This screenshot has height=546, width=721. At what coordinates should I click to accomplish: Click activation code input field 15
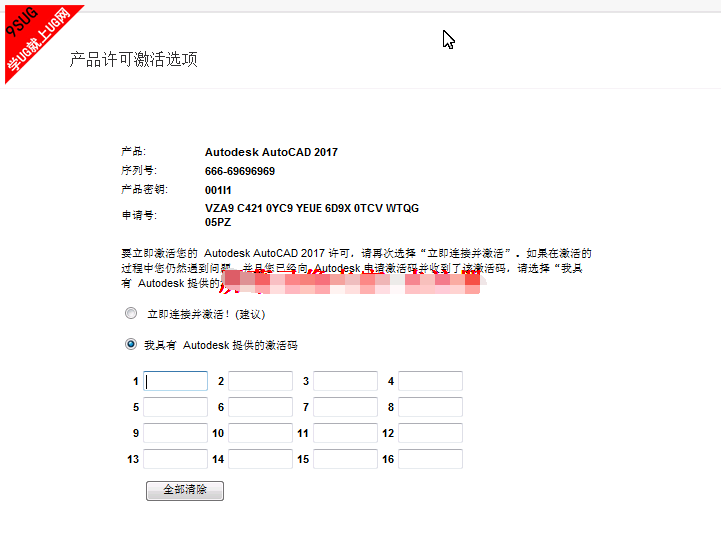[x=346, y=459]
